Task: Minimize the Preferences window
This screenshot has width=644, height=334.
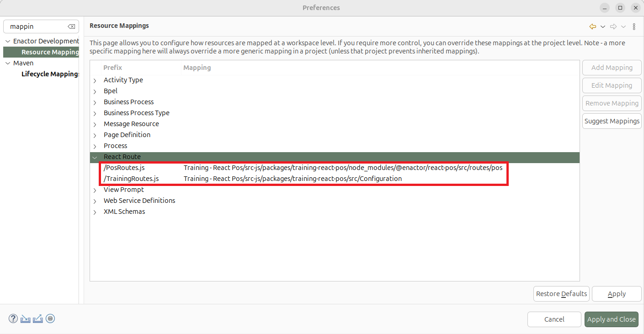Action: 605,8
